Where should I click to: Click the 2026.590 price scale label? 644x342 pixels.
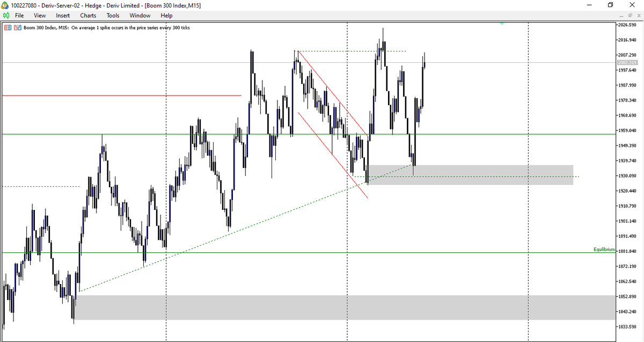pyautogui.click(x=628, y=25)
